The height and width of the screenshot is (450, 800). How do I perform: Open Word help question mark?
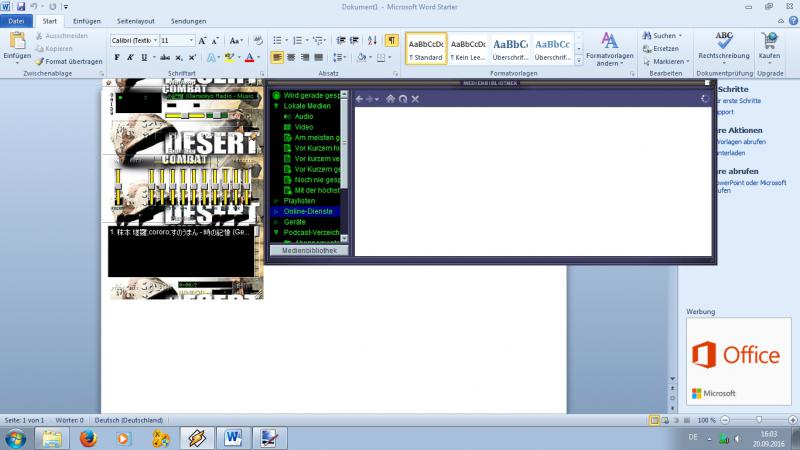(x=793, y=21)
